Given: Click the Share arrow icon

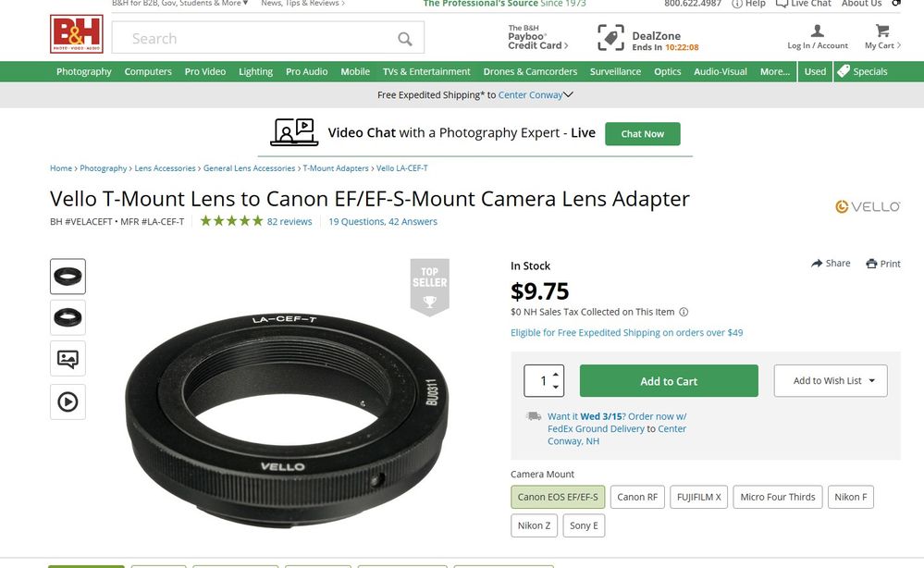Looking at the screenshot, I should click(x=817, y=264).
